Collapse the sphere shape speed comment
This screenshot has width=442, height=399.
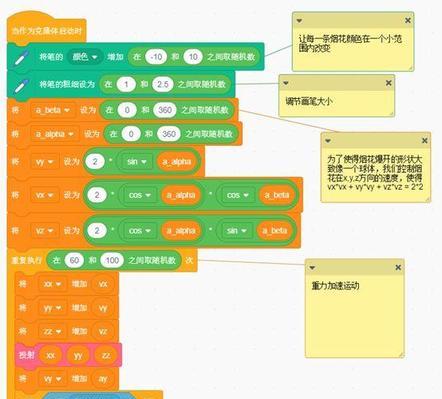(328, 141)
